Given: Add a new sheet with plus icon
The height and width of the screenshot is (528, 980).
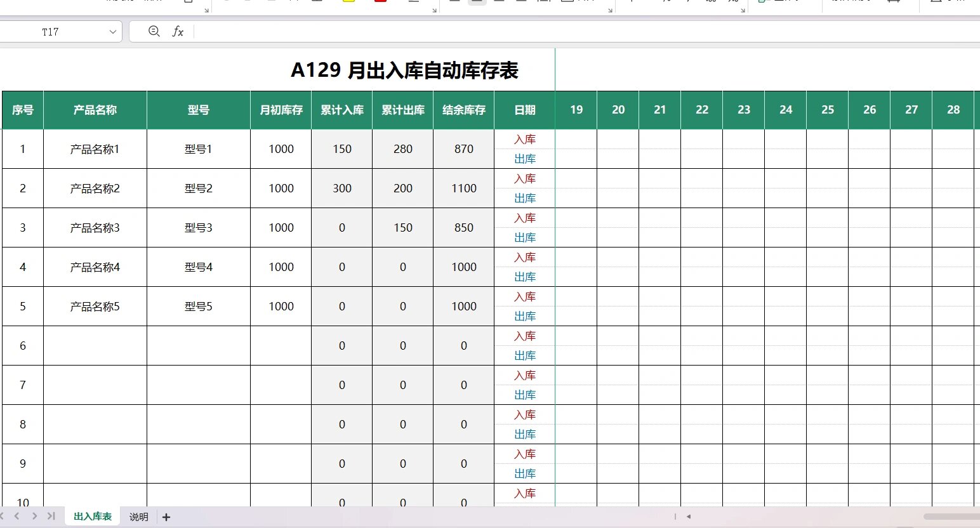Looking at the screenshot, I should (166, 517).
